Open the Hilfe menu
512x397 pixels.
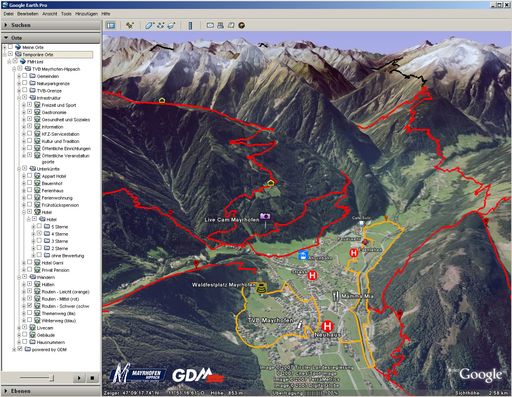(106, 14)
